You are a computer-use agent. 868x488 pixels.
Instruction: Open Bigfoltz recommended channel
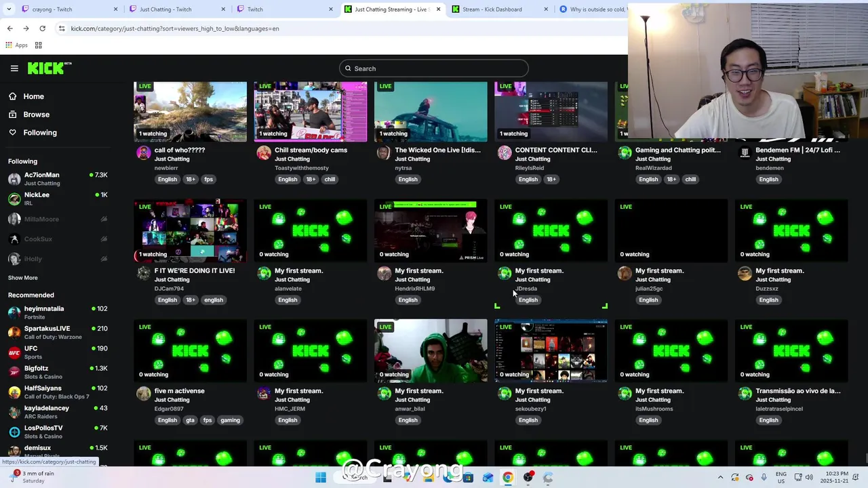point(58,372)
